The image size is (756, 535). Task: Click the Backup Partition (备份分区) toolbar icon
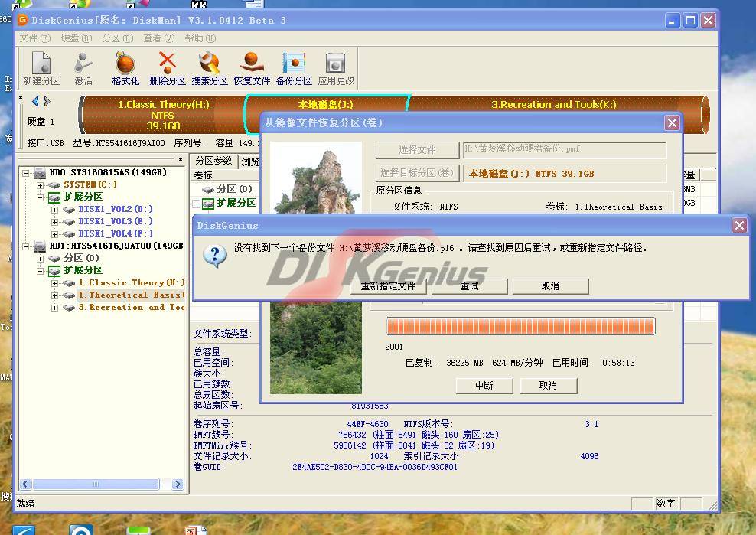tap(294, 68)
